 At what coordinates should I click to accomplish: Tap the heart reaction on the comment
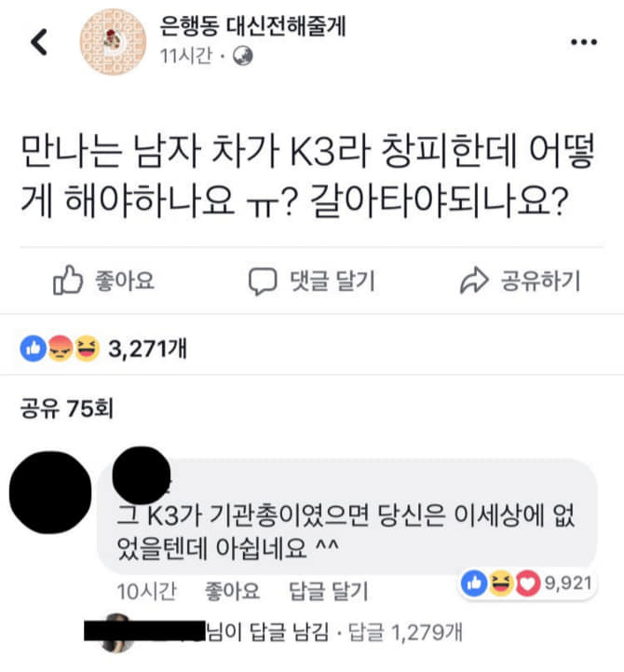point(528,583)
